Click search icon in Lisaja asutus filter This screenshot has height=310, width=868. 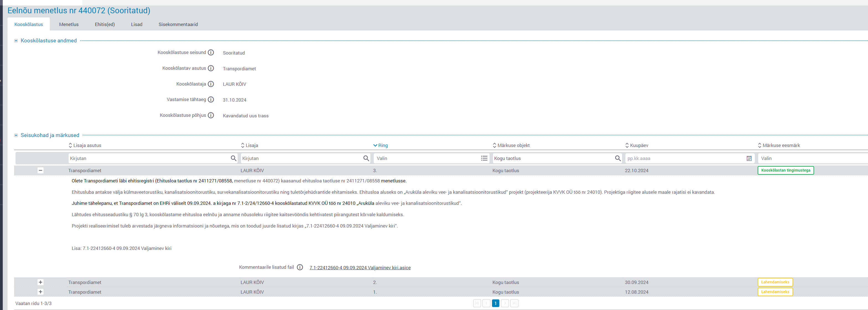point(233,158)
